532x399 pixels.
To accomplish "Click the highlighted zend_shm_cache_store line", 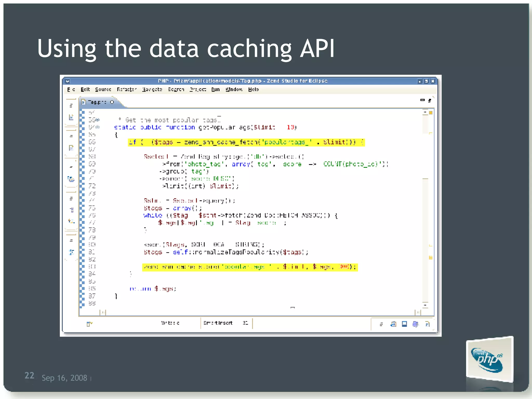I will coord(250,267).
